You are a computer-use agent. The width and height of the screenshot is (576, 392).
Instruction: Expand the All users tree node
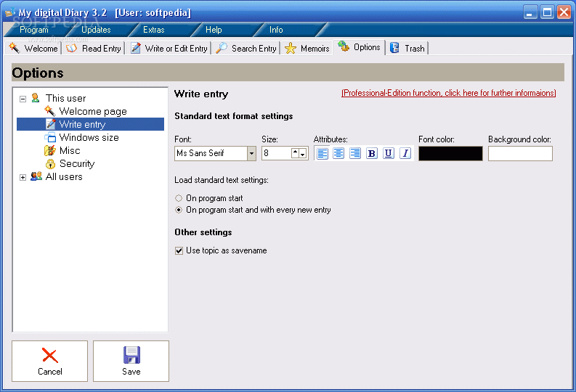(x=23, y=178)
